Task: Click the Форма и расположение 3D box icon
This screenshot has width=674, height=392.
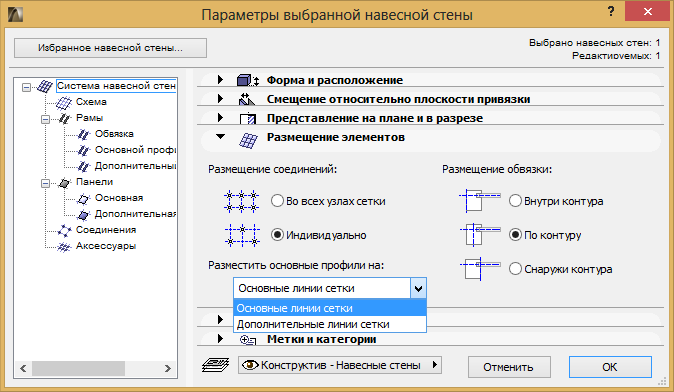Action: click(x=248, y=80)
